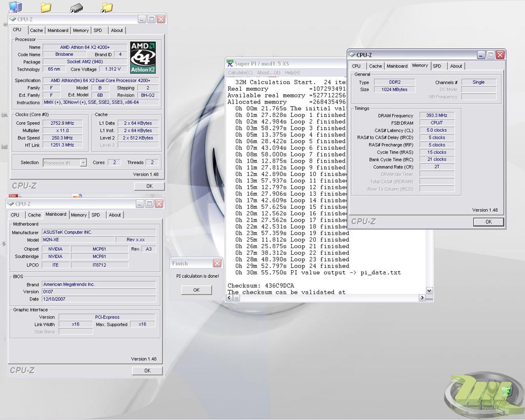525x420 pixels.
Task: Click OK in the Finish dialog
Action: tap(196, 290)
